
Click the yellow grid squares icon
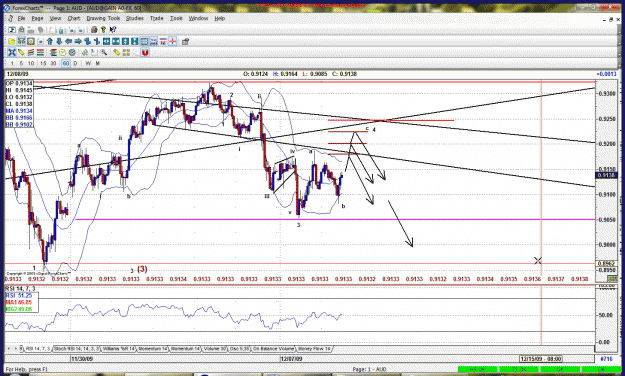coord(126,52)
